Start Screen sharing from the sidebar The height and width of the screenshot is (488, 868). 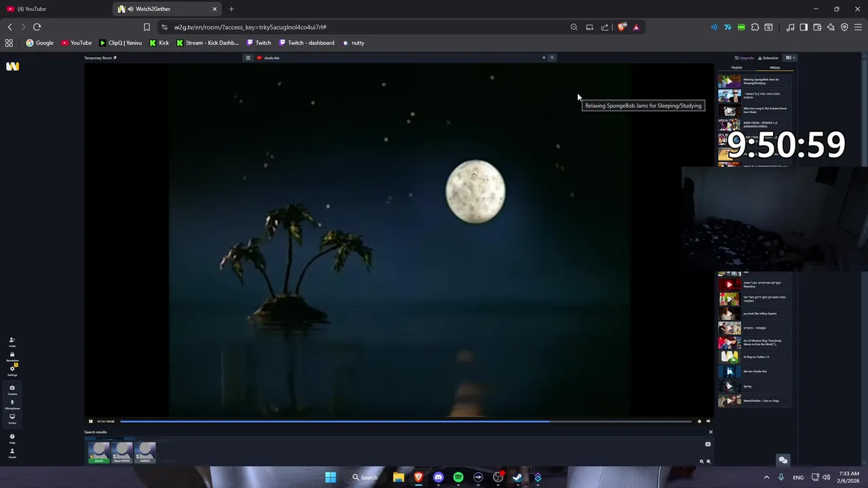12,418
